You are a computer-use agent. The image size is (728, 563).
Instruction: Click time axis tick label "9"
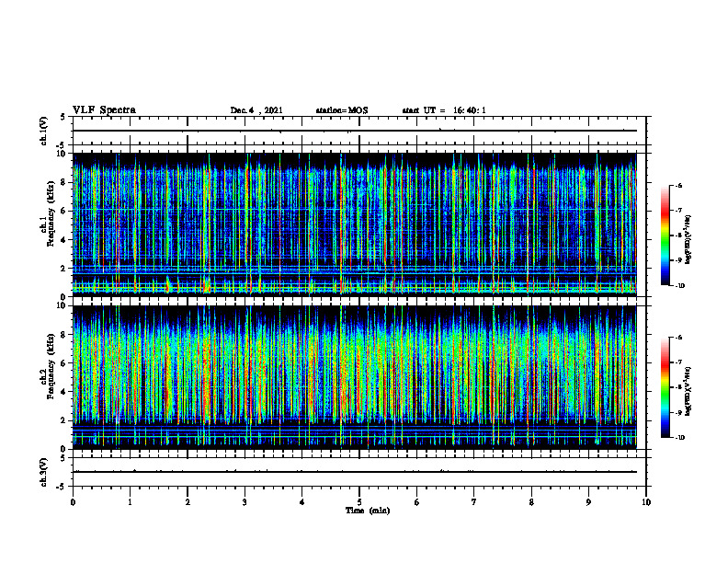[x=588, y=502]
